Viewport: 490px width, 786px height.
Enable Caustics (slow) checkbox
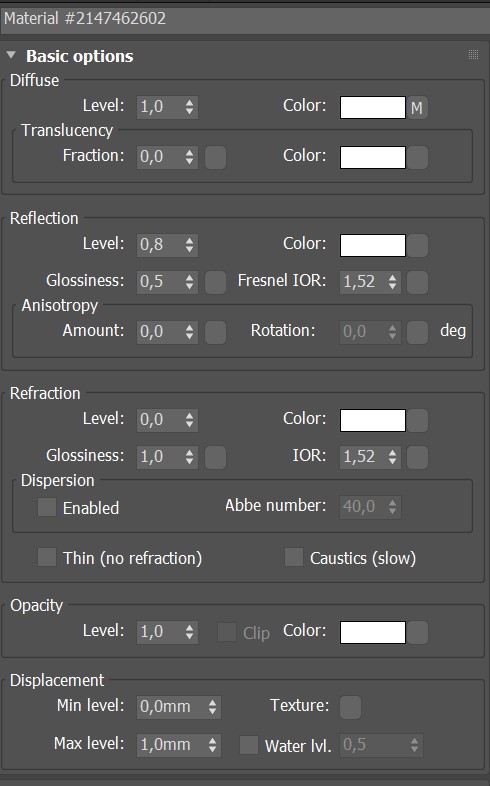click(294, 557)
